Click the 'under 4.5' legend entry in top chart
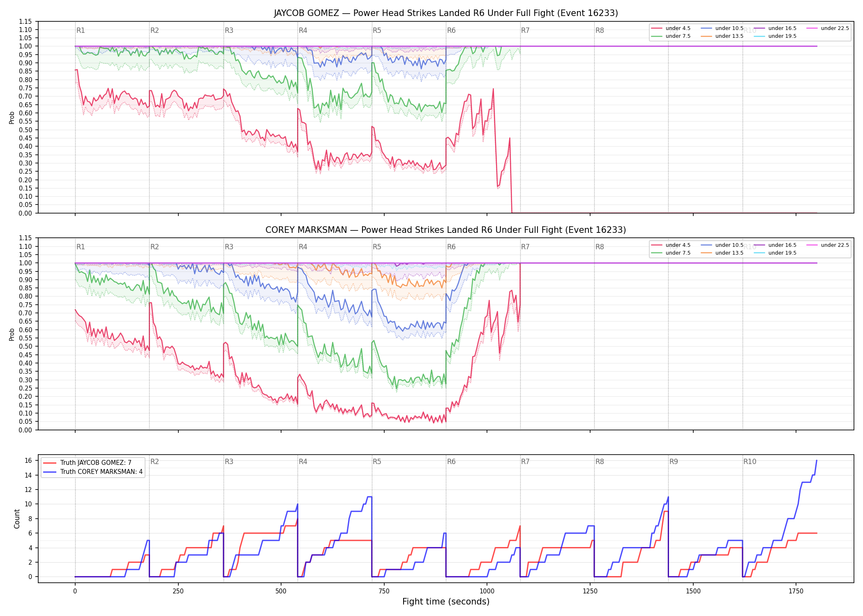The image size is (863, 616). 671,28
